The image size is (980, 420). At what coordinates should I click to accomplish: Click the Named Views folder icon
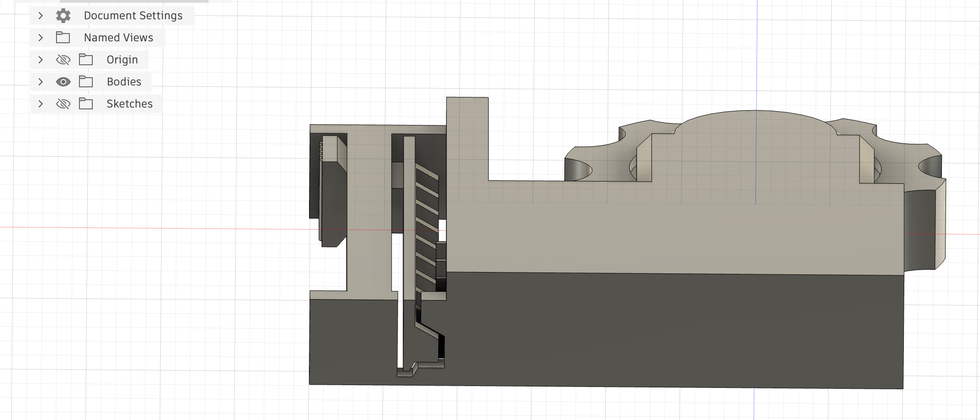click(x=63, y=37)
